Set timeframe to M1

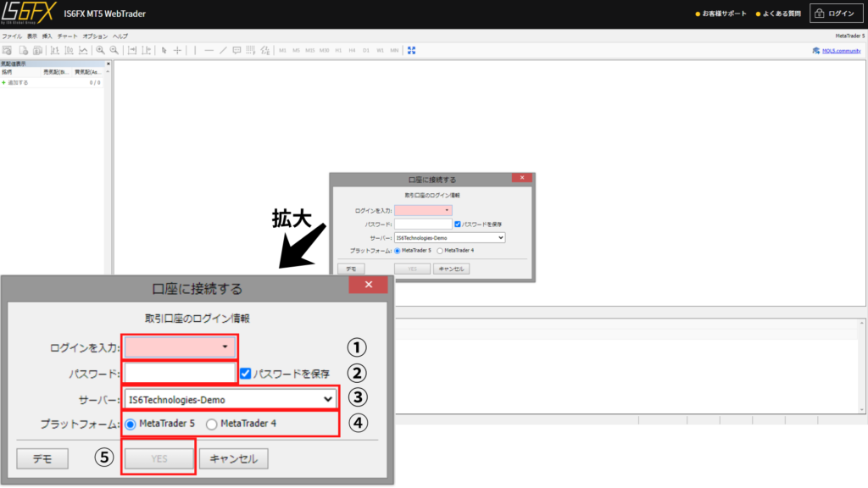(x=282, y=50)
